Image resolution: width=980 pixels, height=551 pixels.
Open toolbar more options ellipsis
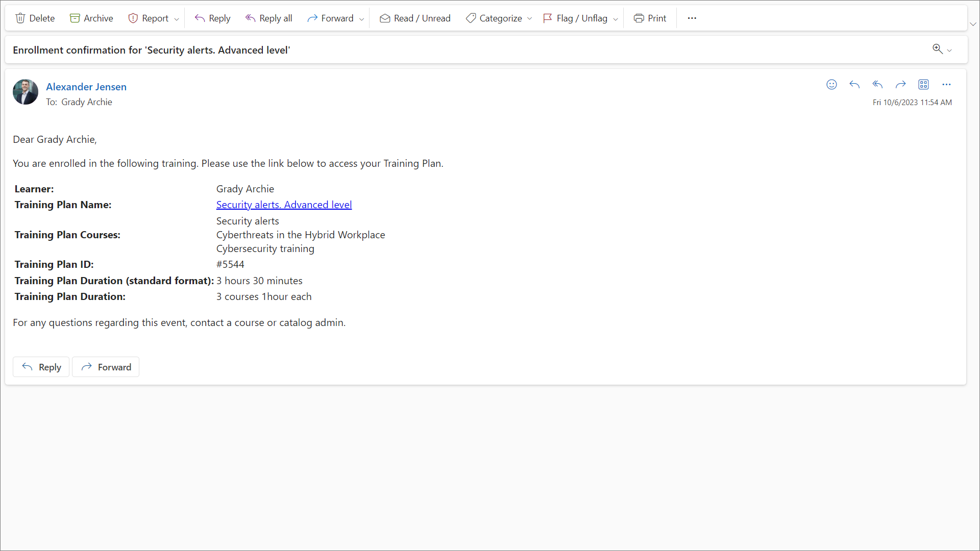(692, 18)
